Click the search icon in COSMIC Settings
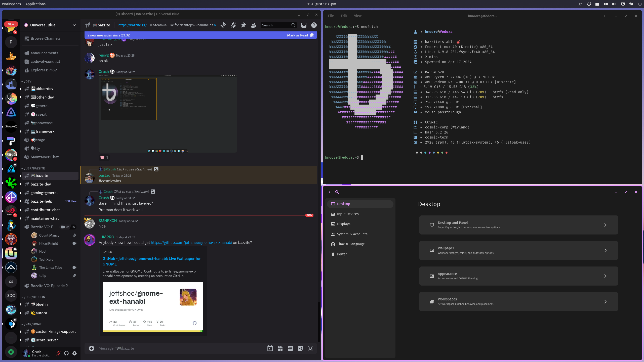 coord(337,192)
